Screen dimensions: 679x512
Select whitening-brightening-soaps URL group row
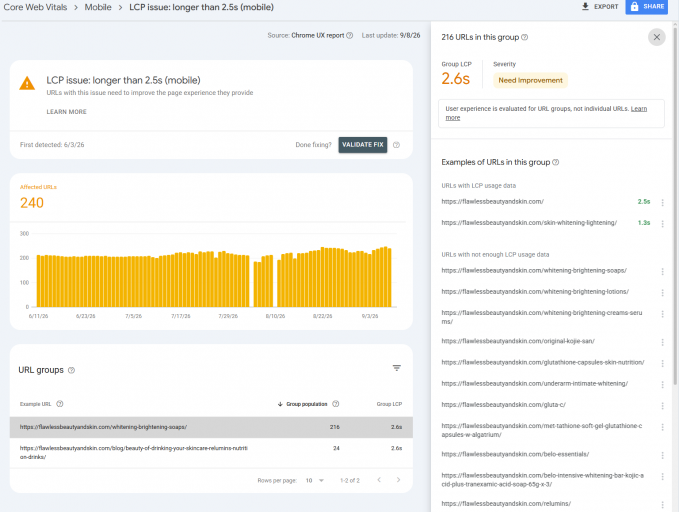(211, 427)
